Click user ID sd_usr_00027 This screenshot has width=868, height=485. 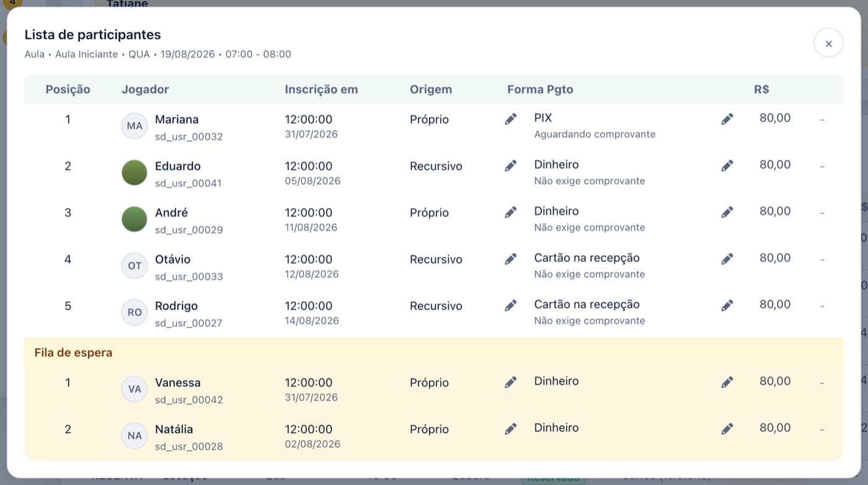click(188, 323)
